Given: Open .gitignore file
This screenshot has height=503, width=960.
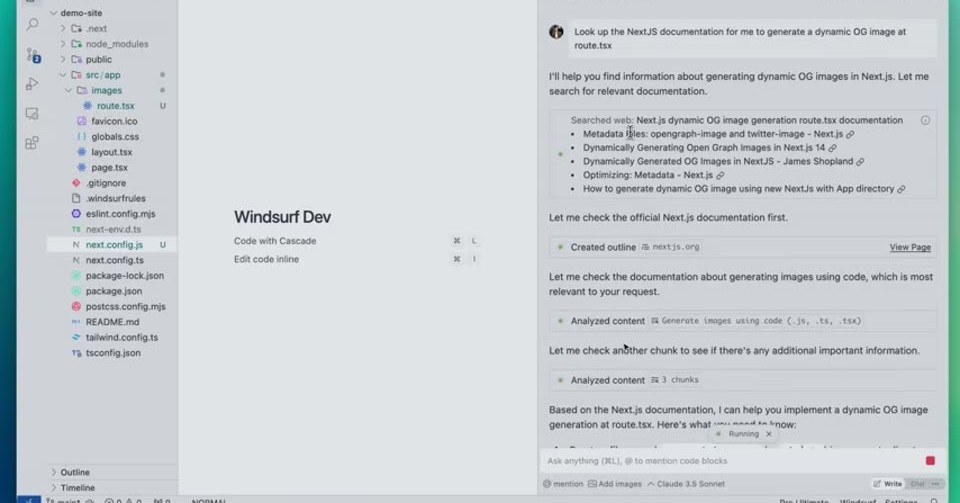Looking at the screenshot, I should [105, 183].
